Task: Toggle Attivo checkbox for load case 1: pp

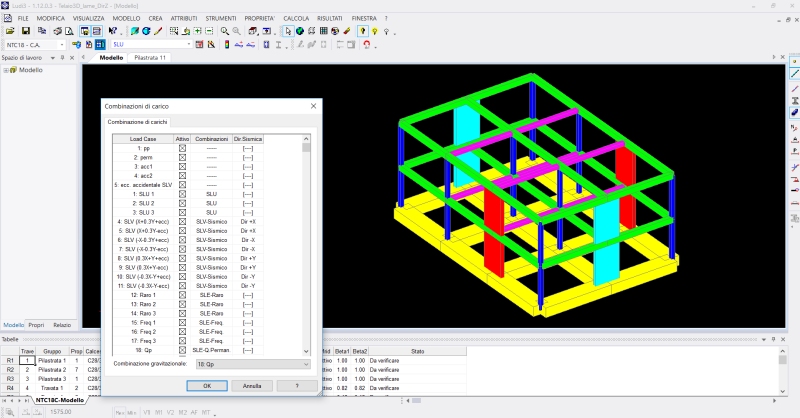Action: click(182, 148)
